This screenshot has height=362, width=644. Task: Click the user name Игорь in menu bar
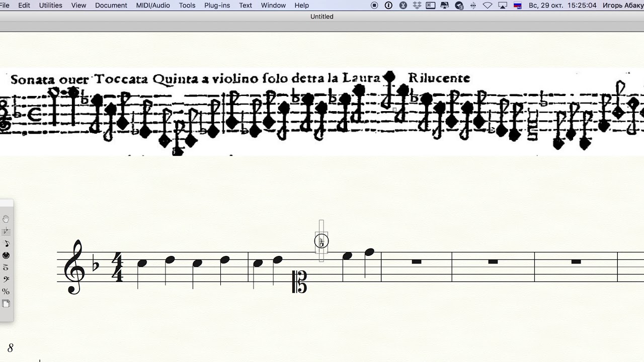(x=613, y=6)
